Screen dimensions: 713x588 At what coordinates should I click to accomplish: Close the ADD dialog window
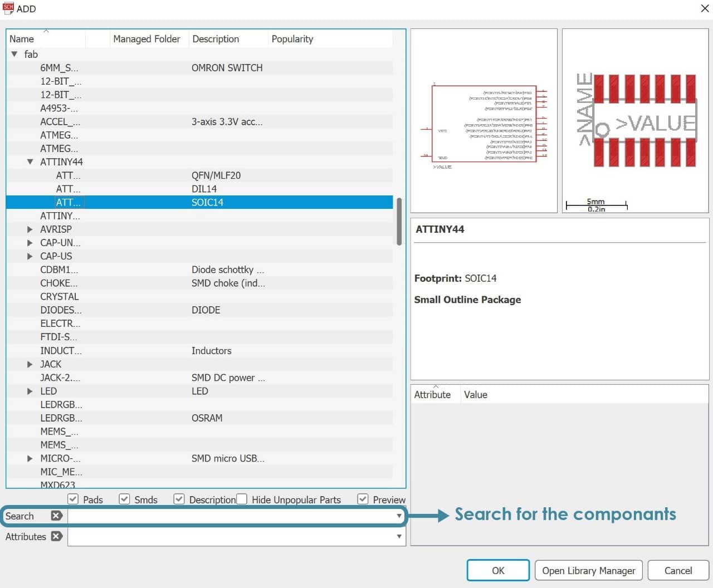pos(704,8)
